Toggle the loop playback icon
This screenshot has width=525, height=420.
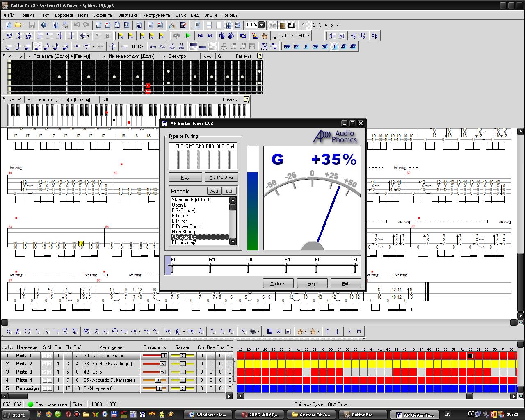pos(243,36)
